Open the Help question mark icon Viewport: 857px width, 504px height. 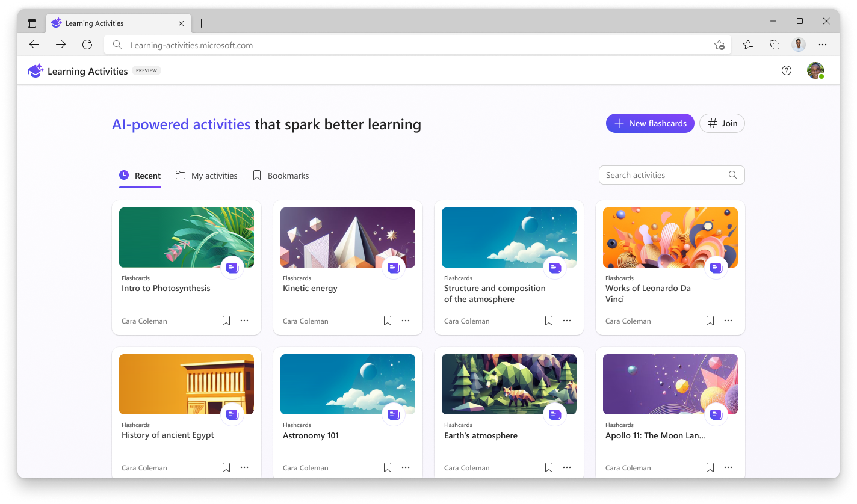point(787,70)
